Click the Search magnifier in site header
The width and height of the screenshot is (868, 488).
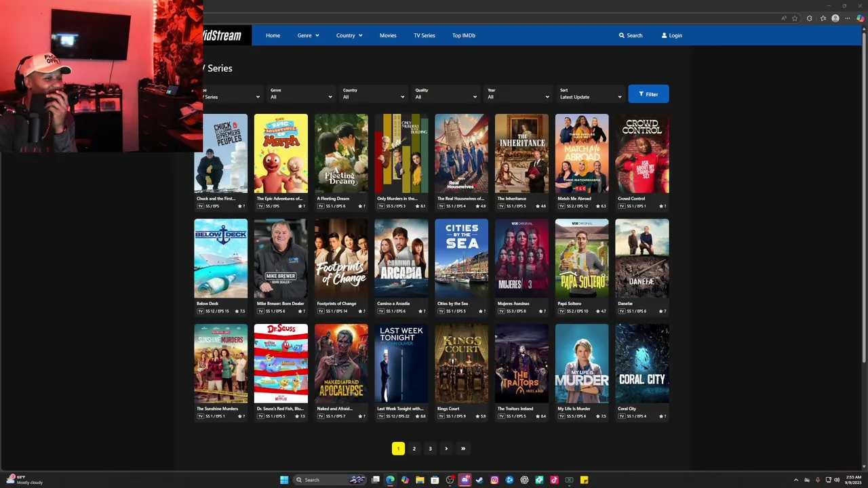[630, 35]
